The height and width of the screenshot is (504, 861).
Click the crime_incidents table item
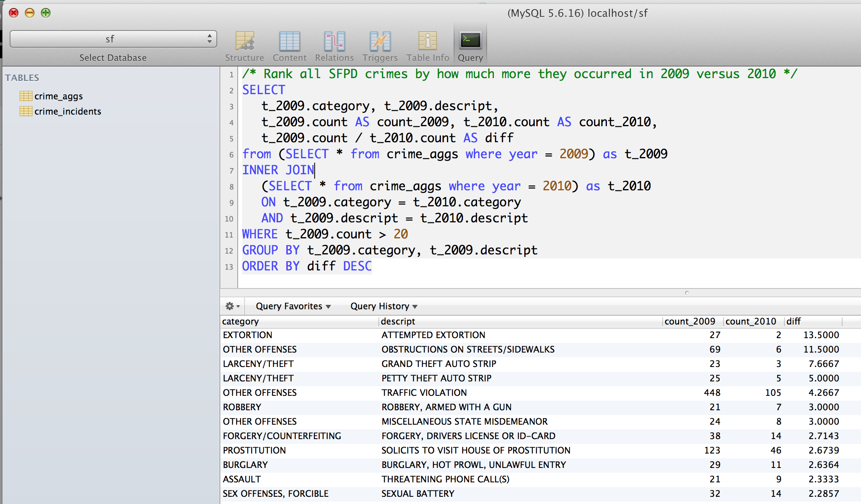(x=68, y=111)
